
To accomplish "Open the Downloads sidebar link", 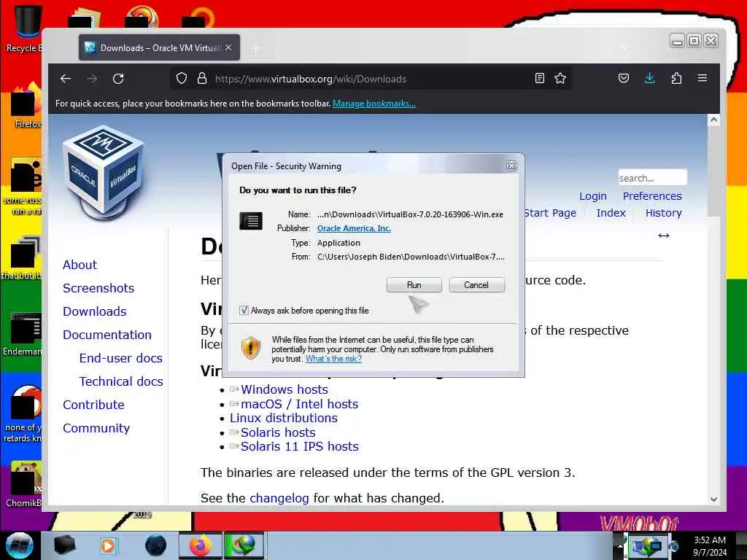I will click(x=95, y=311).
